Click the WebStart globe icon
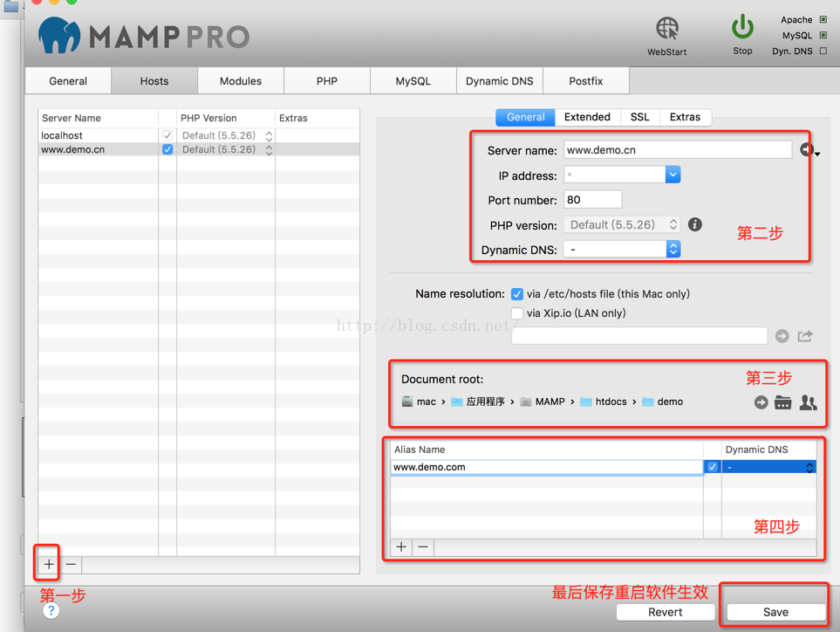This screenshot has width=840, height=632. pos(667,29)
